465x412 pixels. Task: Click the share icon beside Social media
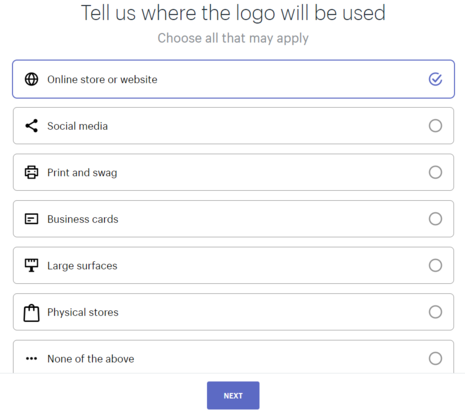click(32, 126)
